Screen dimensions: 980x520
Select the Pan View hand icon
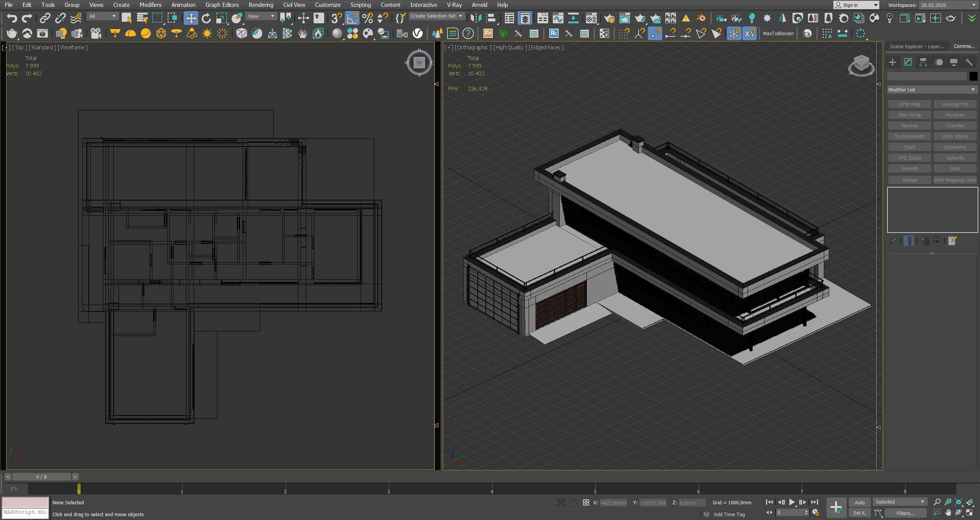tap(948, 512)
